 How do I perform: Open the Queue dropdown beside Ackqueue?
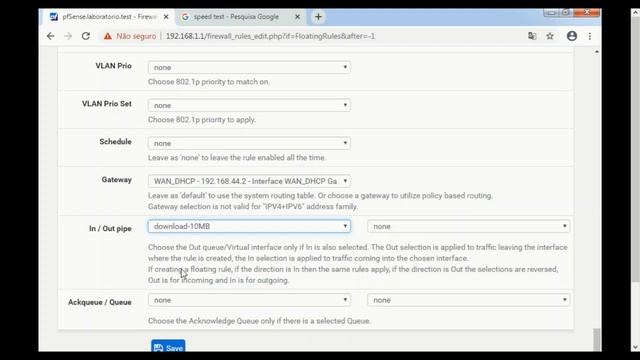pos(468,300)
